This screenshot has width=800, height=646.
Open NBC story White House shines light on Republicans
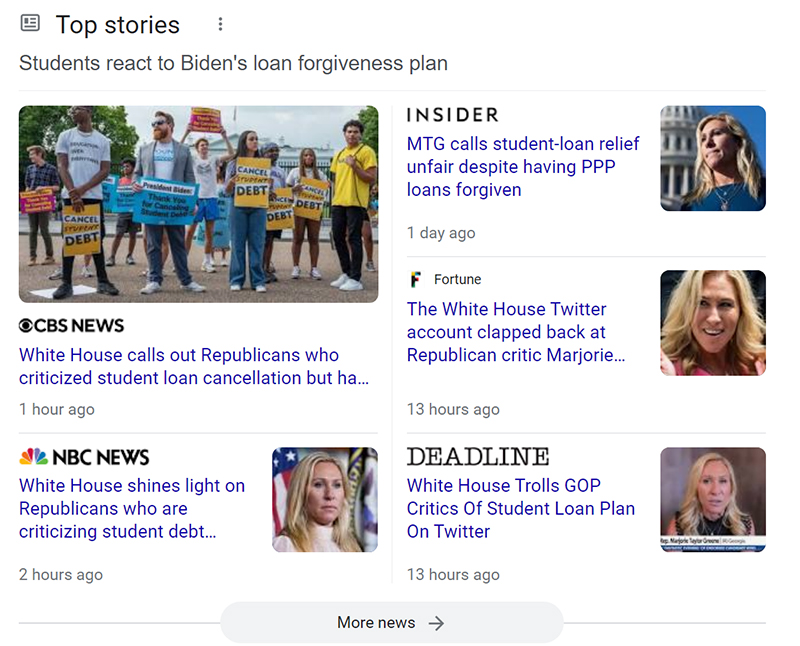[x=132, y=508]
